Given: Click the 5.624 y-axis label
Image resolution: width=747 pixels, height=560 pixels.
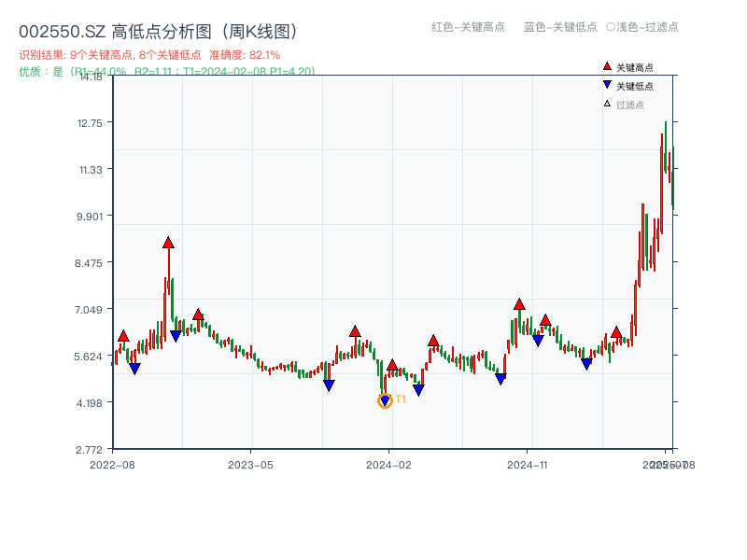Looking at the screenshot, I should tap(89, 357).
